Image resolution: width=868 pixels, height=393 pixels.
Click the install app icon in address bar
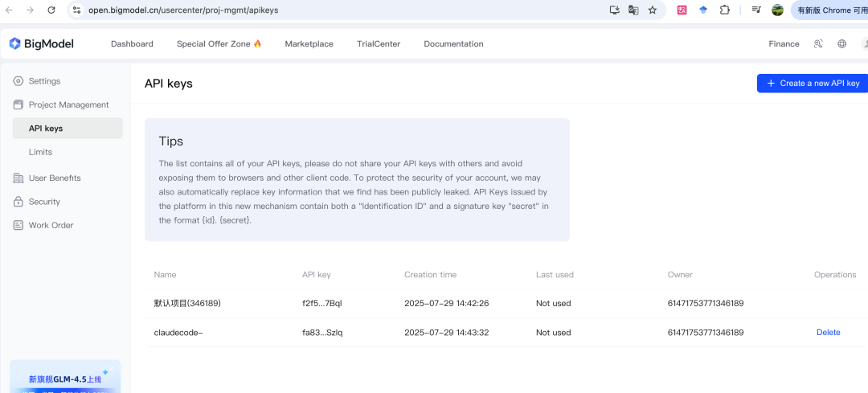[x=614, y=10]
